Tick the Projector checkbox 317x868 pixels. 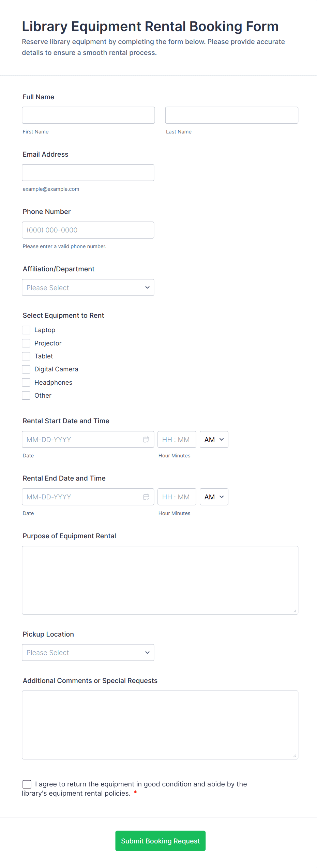26,343
